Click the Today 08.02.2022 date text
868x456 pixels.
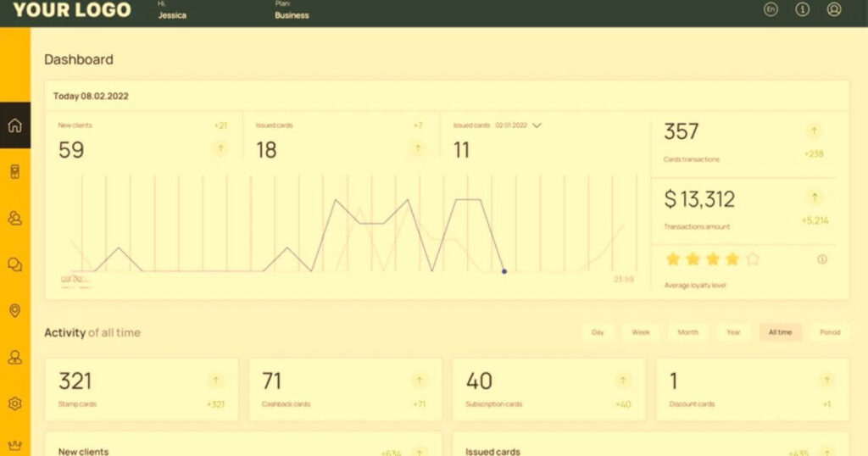coord(91,96)
